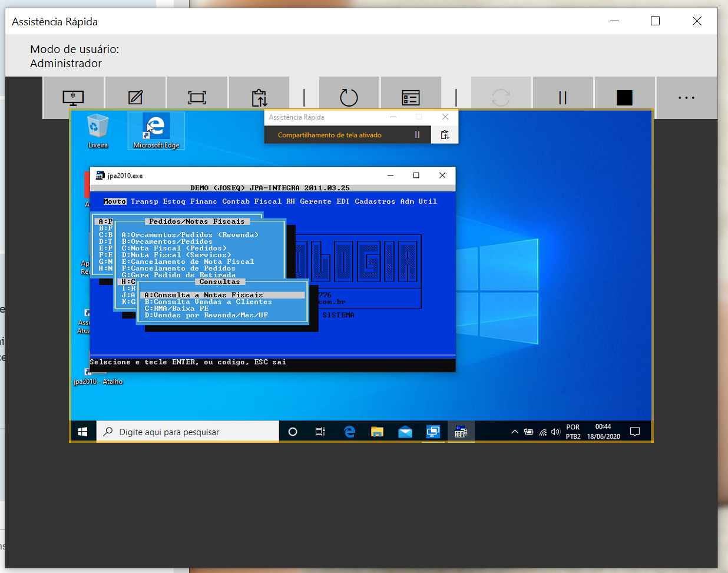728x573 pixels.
Task: Pause screen sharing in the main toolbar
Action: tap(562, 97)
